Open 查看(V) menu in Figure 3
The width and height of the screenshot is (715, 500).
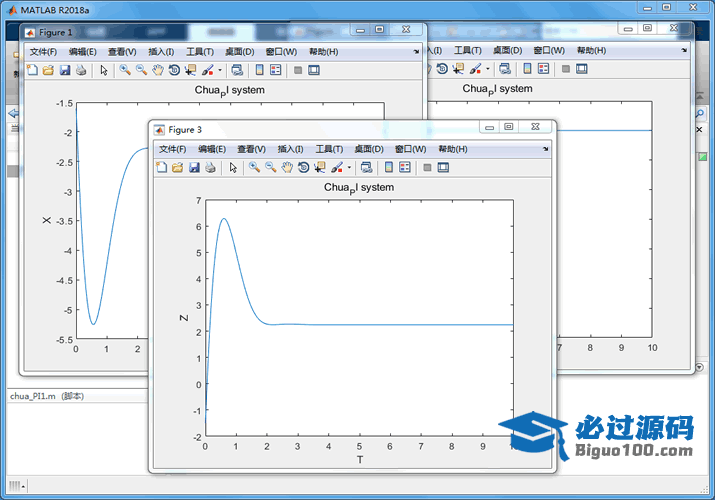coord(251,149)
